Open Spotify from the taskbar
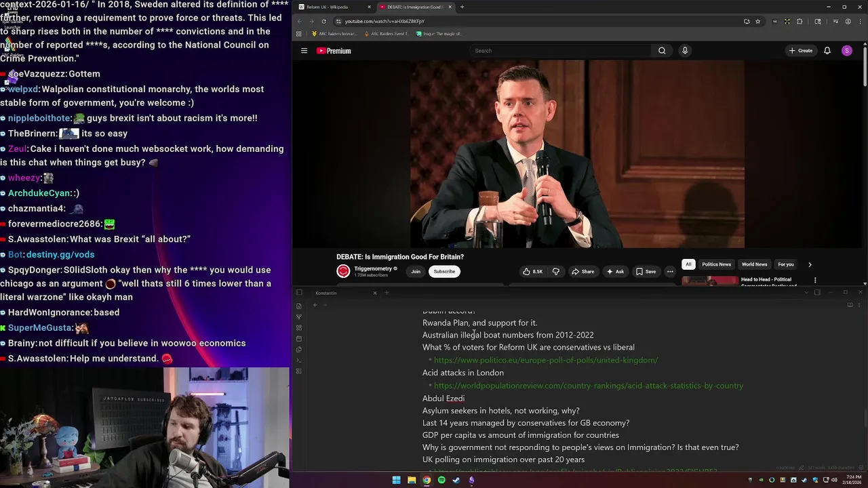Viewport: 868px width, 488px height. point(441,481)
